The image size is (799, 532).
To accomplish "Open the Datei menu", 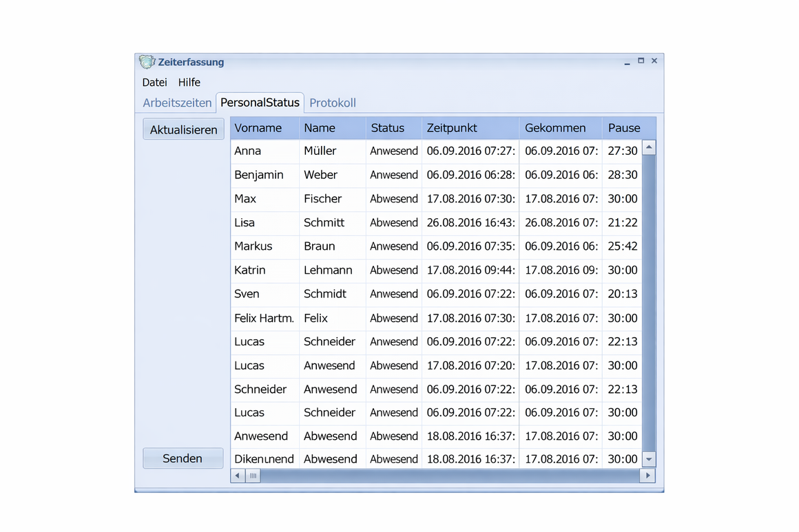I will coord(154,83).
